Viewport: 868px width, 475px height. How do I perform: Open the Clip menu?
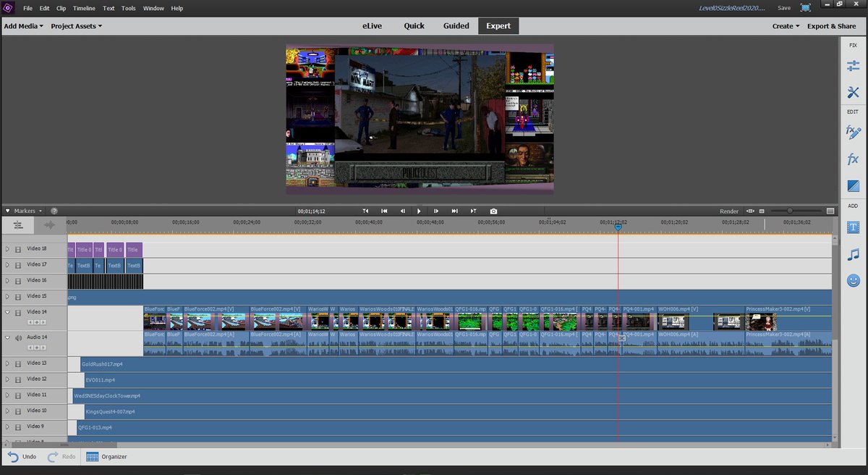coord(61,8)
